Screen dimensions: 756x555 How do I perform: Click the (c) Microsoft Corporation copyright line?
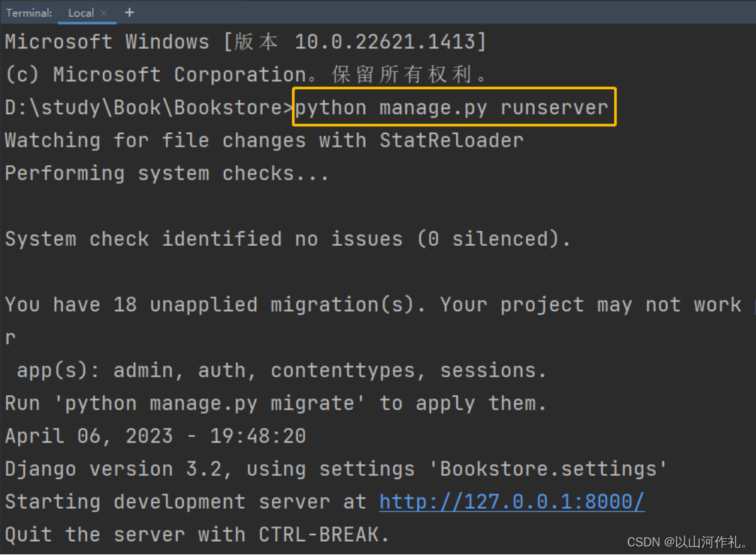[x=246, y=74]
